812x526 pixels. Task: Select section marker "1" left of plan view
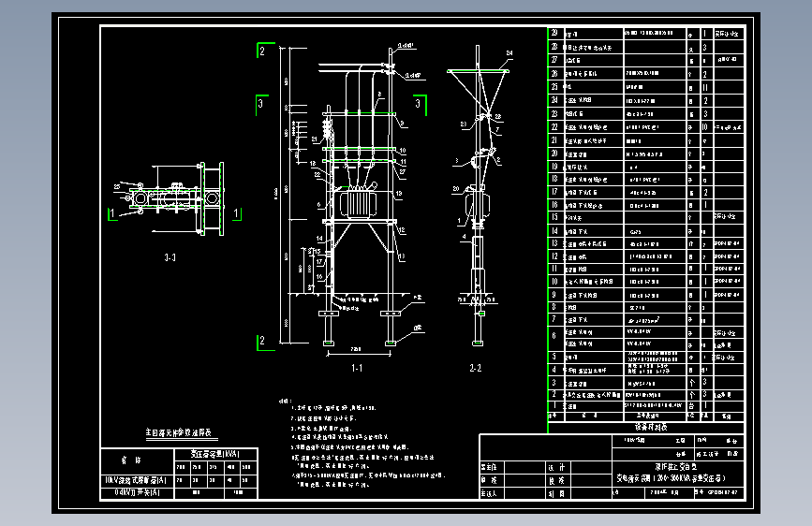(111, 213)
